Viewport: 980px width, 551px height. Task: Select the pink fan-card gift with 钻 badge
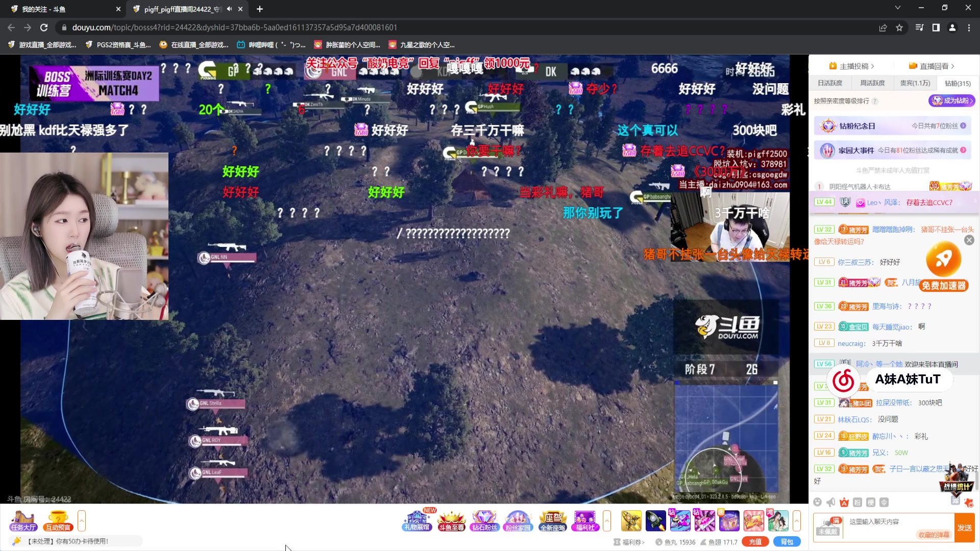[704, 521]
